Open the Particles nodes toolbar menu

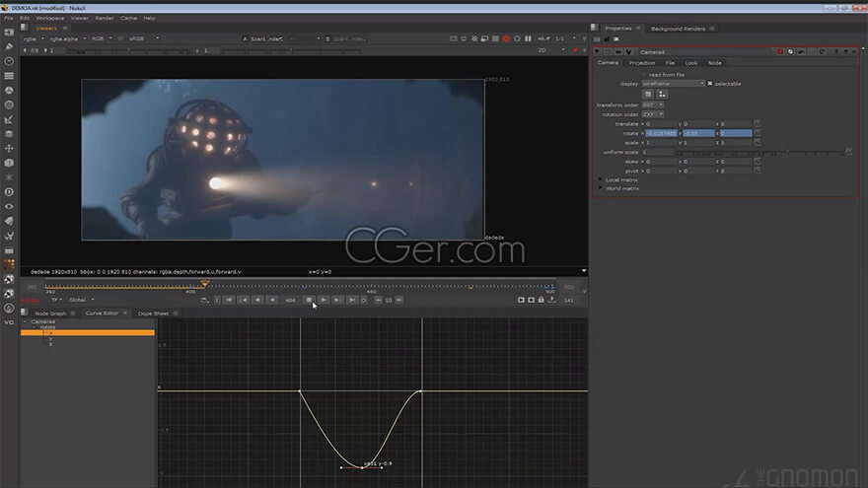(9, 177)
